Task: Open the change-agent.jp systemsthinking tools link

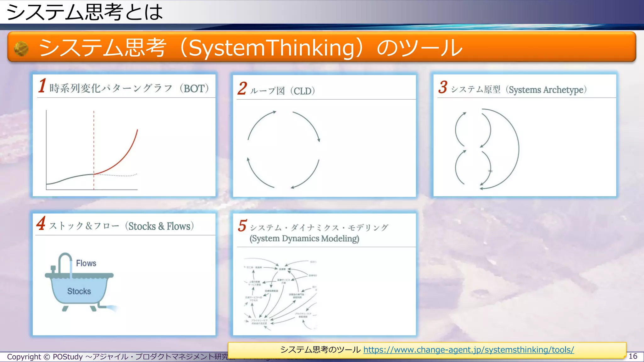Action: click(x=469, y=350)
